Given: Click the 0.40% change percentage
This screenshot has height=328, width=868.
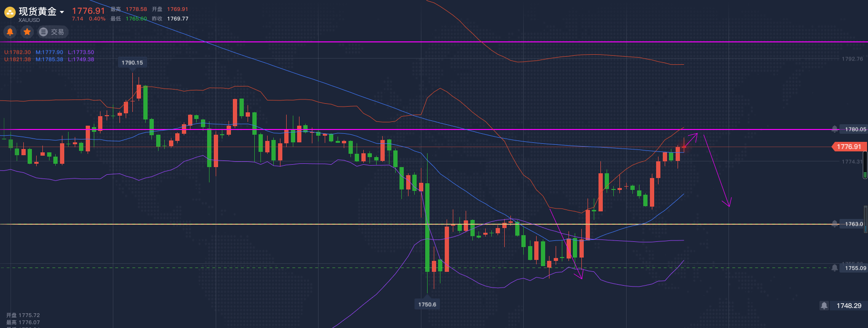Looking at the screenshot, I should point(97,19).
